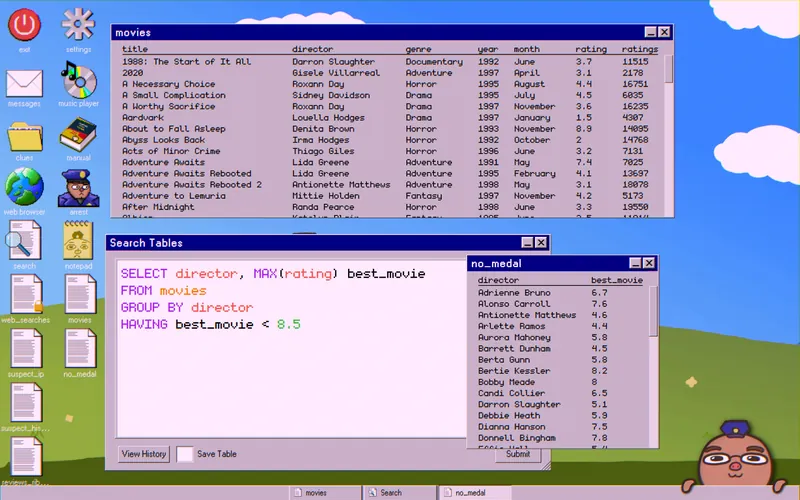Click inside the SQL query editor
The image size is (800, 500).
point(291,349)
